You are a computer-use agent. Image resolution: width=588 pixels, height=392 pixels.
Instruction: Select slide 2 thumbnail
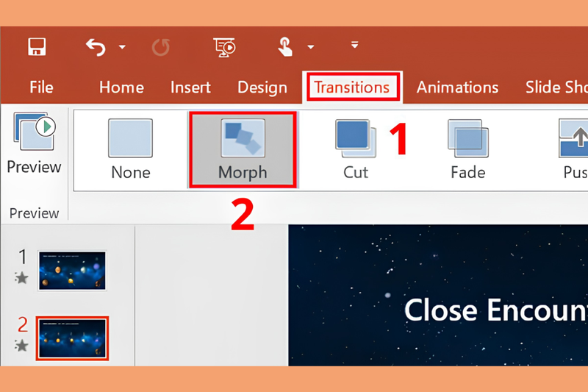72,338
